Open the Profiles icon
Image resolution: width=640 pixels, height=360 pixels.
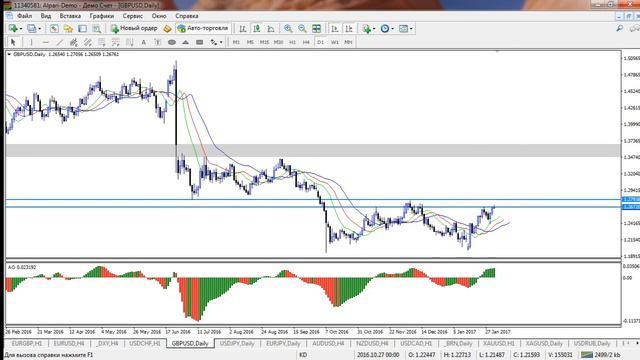click(31, 29)
